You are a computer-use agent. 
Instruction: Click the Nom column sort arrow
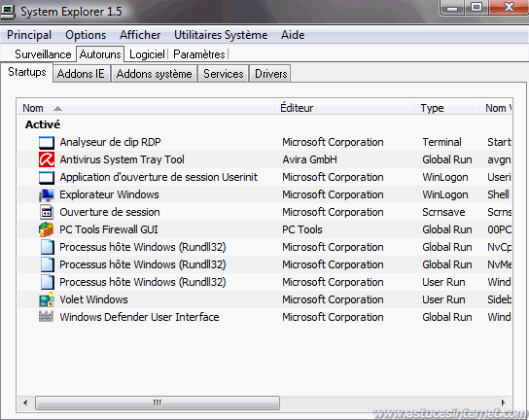point(57,108)
